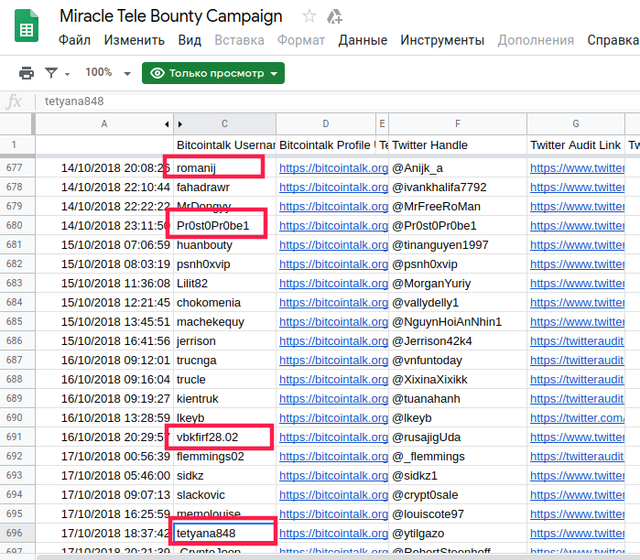This screenshot has width=640, height=560.
Task: Select column C header
Action: pyautogui.click(x=224, y=124)
